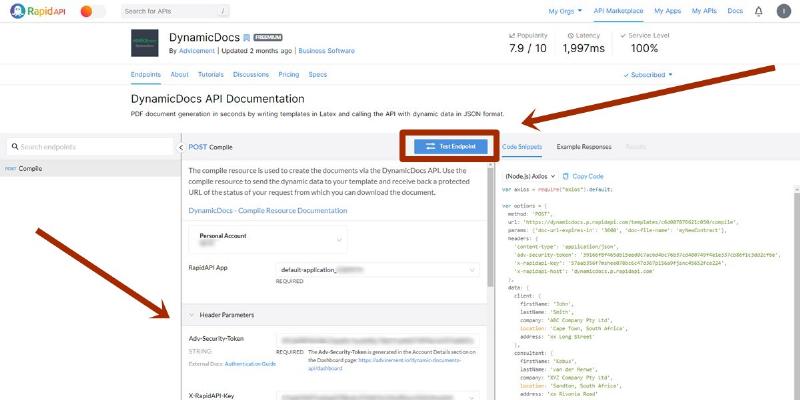Open the Authentication Guide link
The image size is (800, 400).
pos(251,364)
